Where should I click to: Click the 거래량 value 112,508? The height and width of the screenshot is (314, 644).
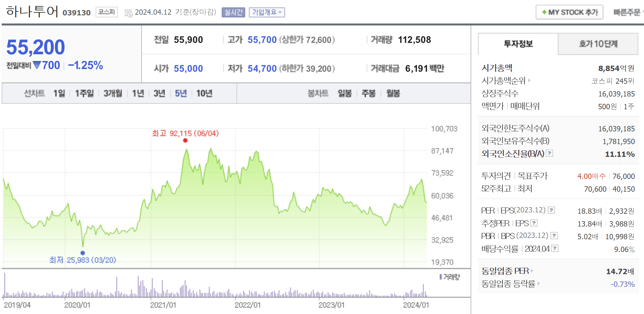[414, 40]
